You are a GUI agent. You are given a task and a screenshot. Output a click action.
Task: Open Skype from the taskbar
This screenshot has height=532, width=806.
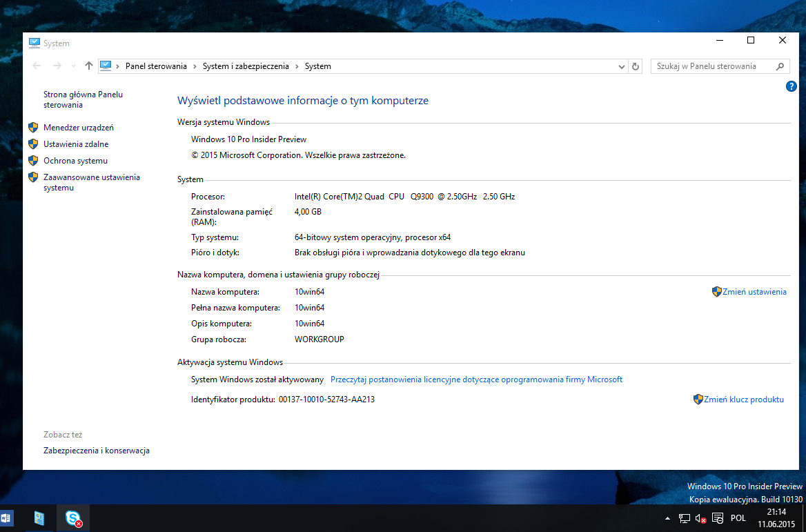(73, 518)
